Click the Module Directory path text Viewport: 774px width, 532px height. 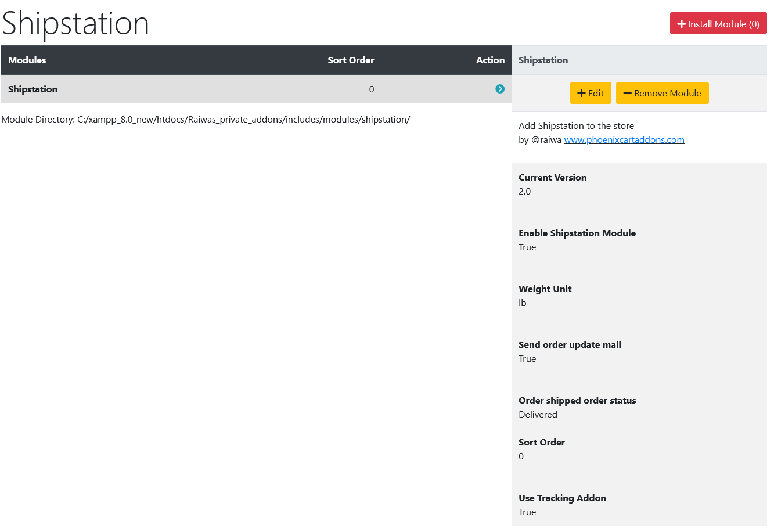(206, 119)
